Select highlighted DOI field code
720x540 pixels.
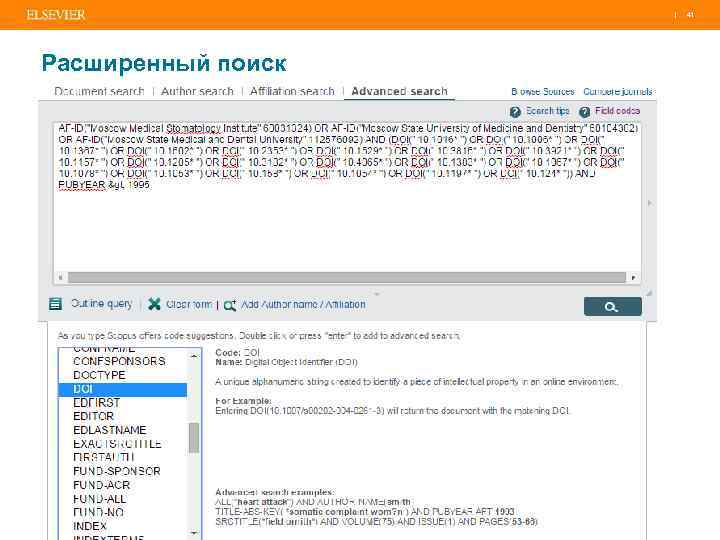tap(123, 389)
